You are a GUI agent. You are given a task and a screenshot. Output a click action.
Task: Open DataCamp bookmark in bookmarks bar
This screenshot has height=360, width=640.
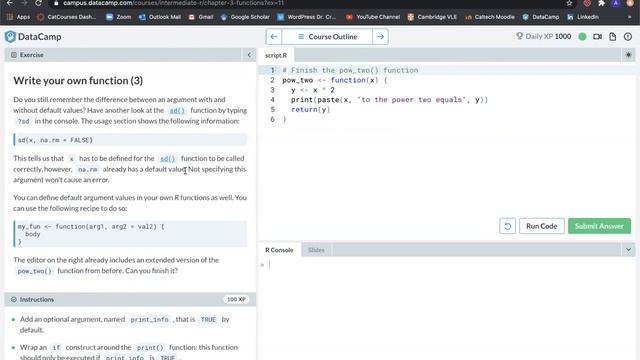click(541, 17)
